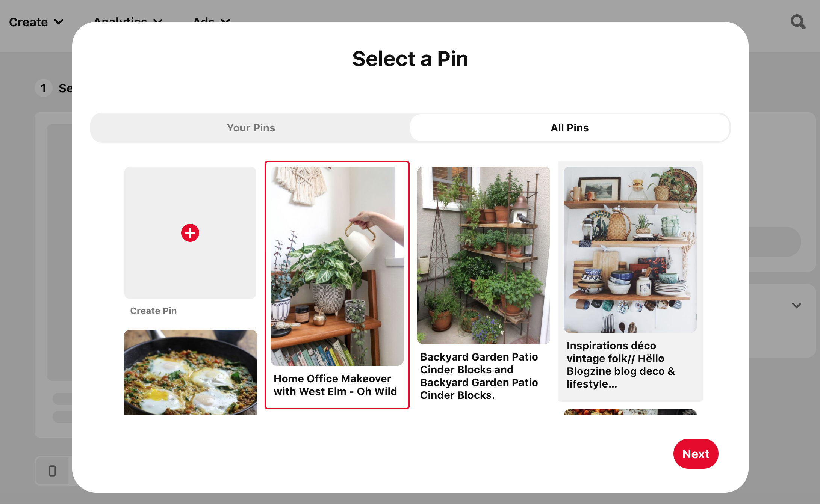Open the Ads dropdown menu

pyautogui.click(x=212, y=20)
